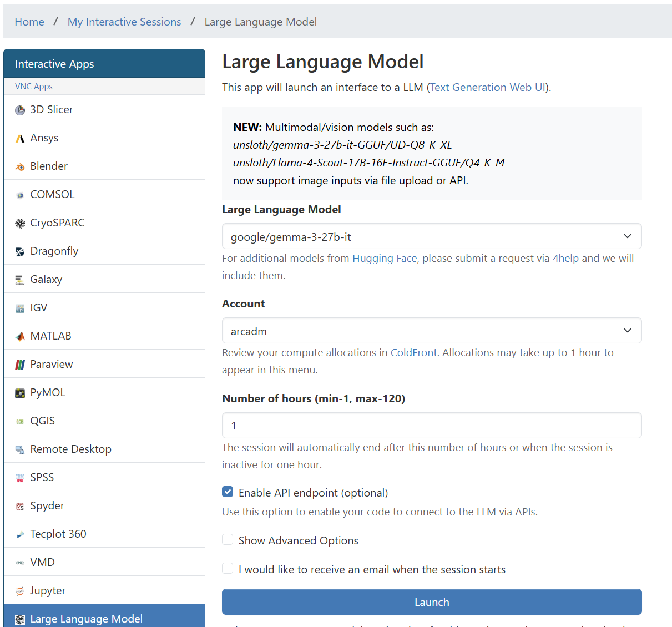
Task: Open the Text Generation Web UI link
Action: [488, 87]
